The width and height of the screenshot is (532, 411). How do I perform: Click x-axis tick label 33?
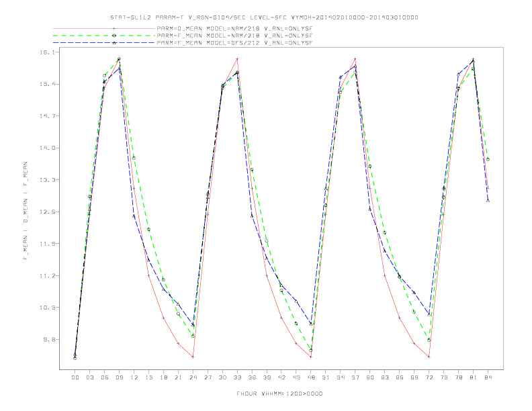click(x=237, y=377)
